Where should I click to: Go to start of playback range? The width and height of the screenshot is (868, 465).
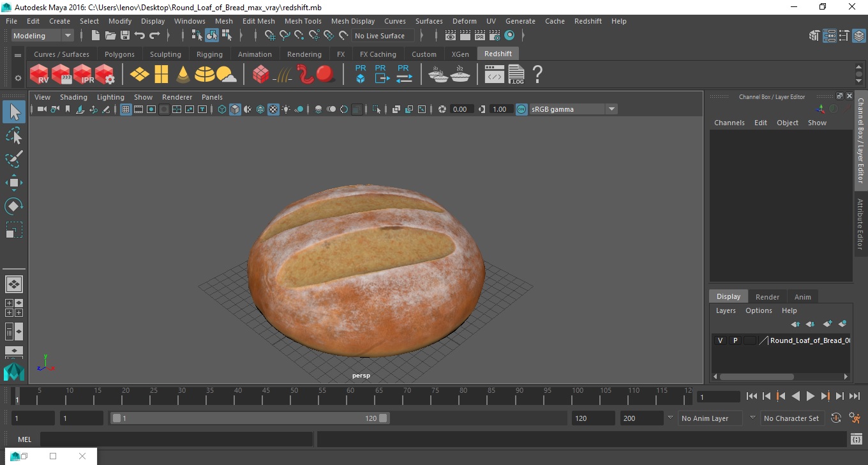pyautogui.click(x=752, y=396)
